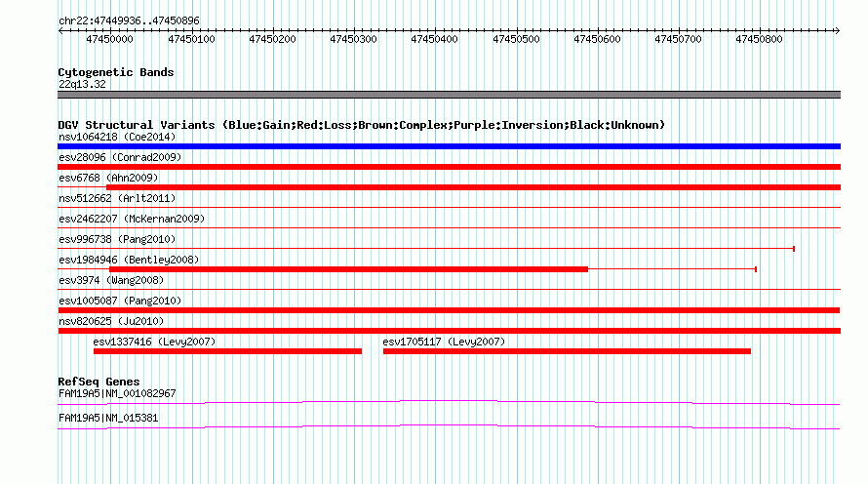This screenshot has width=868, height=484.
Task: Select the nsv1064218 (Coe2014) variant label
Action: coord(117,137)
